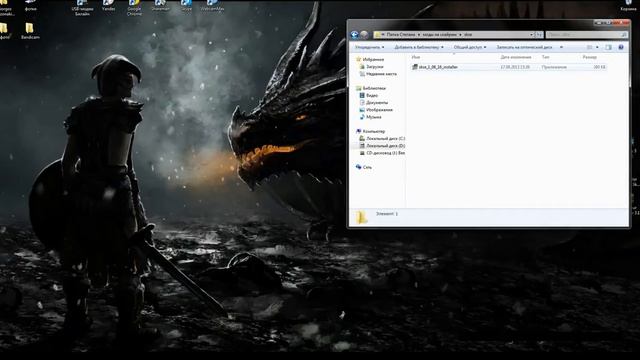Open the Skype desktop shortcut
Viewport: 640px width, 360px height.
pos(186,6)
